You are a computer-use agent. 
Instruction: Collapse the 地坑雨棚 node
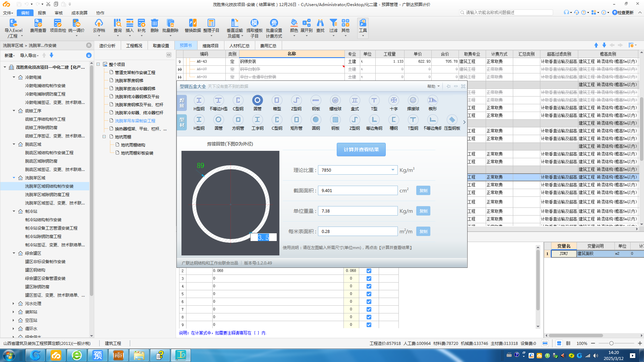coord(104,137)
